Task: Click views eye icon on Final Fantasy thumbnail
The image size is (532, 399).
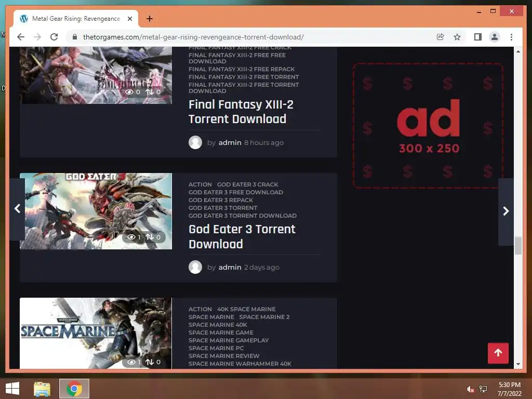Action: (x=129, y=92)
